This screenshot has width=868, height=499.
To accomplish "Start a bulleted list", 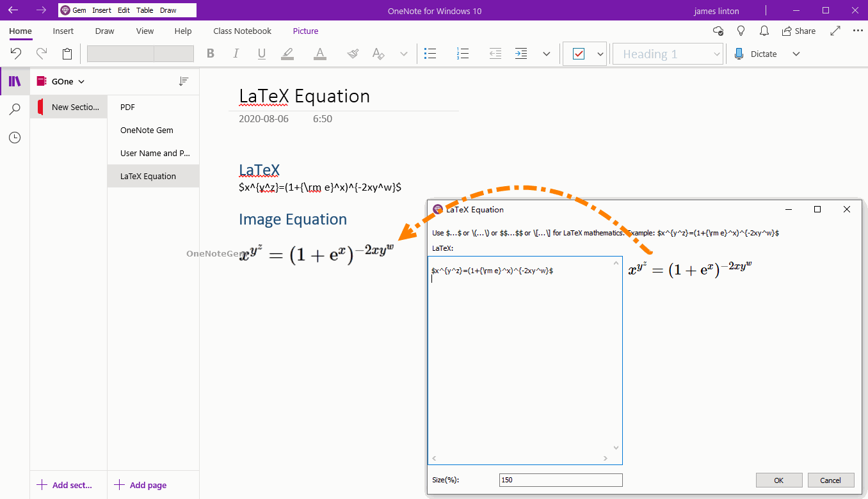I will [430, 54].
